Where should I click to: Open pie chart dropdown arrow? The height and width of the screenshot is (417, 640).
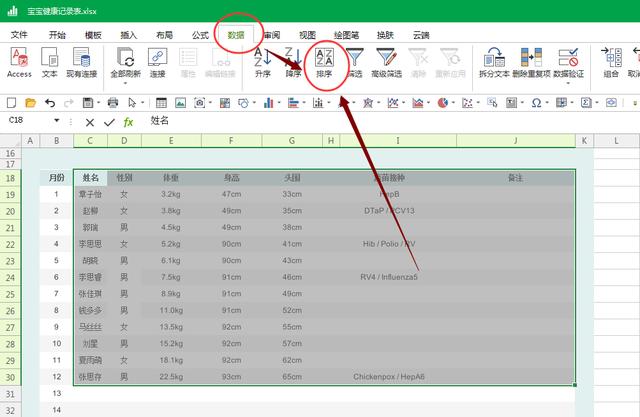(453, 102)
